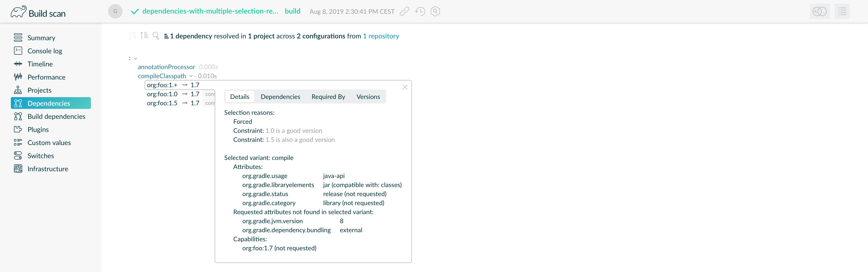Open the build scan history icon
868x272 pixels.
[420, 12]
